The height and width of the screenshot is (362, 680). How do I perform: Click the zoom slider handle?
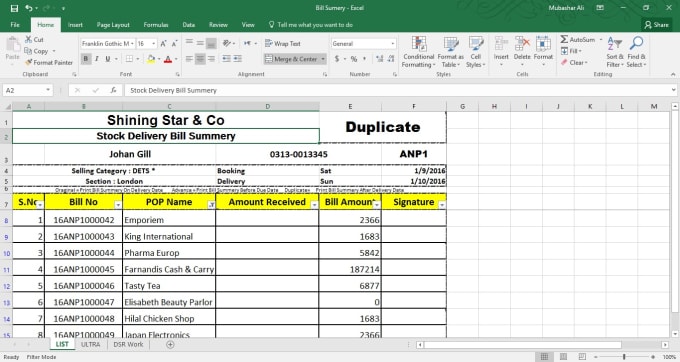tap(624, 357)
